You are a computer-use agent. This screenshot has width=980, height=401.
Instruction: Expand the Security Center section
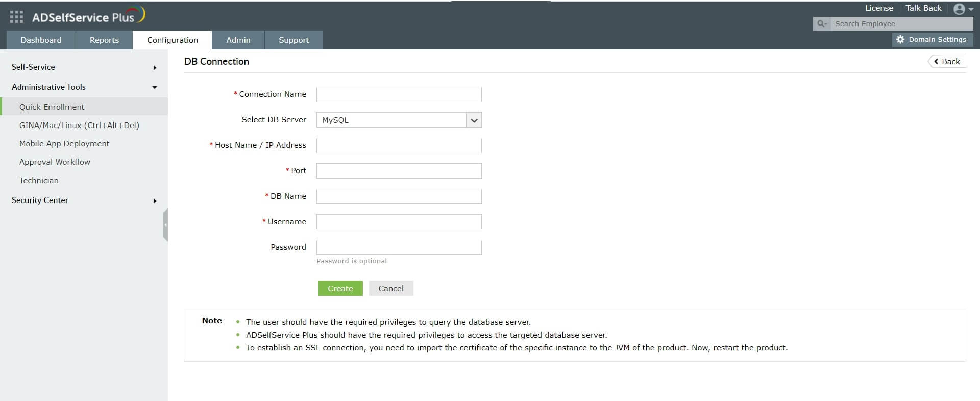[155, 200]
